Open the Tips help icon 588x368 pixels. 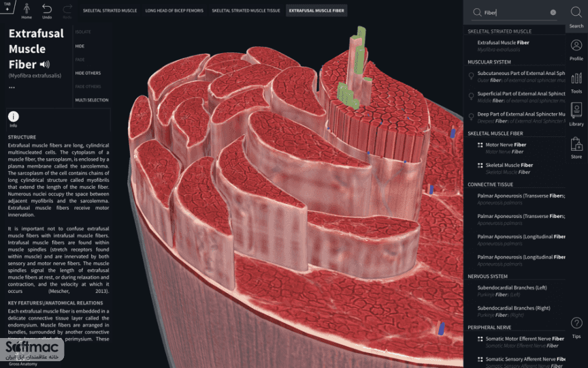(576, 327)
